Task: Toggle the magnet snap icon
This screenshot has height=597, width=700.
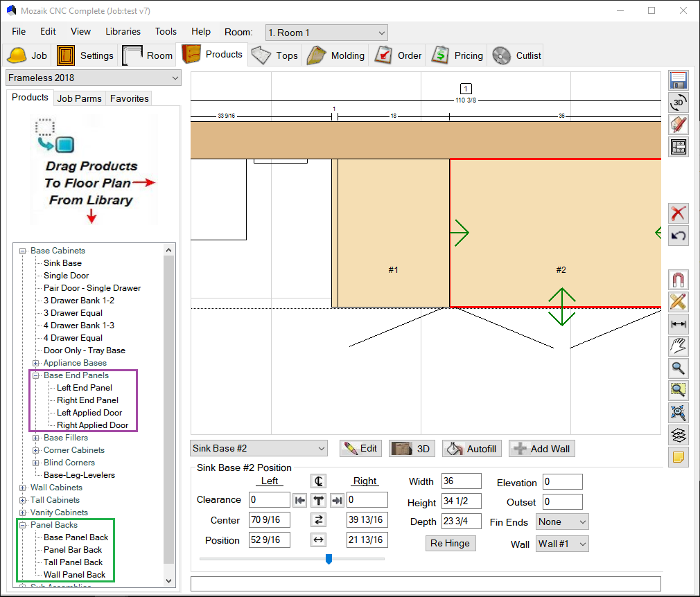Action: tap(679, 280)
